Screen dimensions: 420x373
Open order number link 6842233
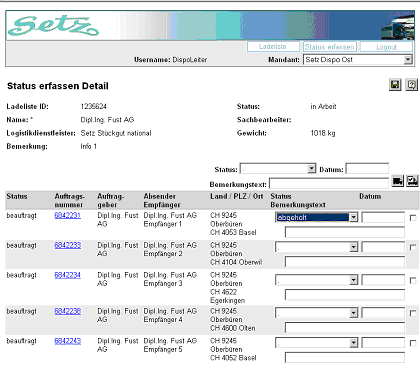[68, 245]
